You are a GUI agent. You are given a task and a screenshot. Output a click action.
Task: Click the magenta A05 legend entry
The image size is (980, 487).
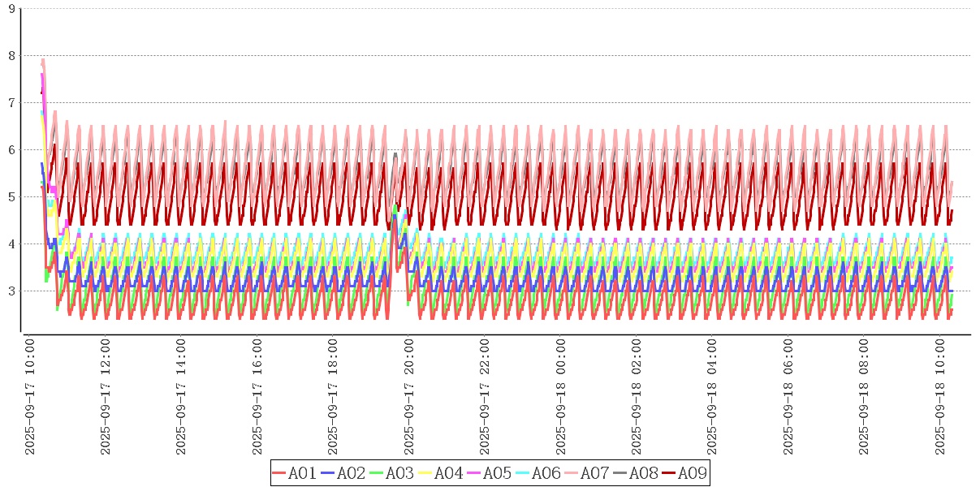click(490, 473)
